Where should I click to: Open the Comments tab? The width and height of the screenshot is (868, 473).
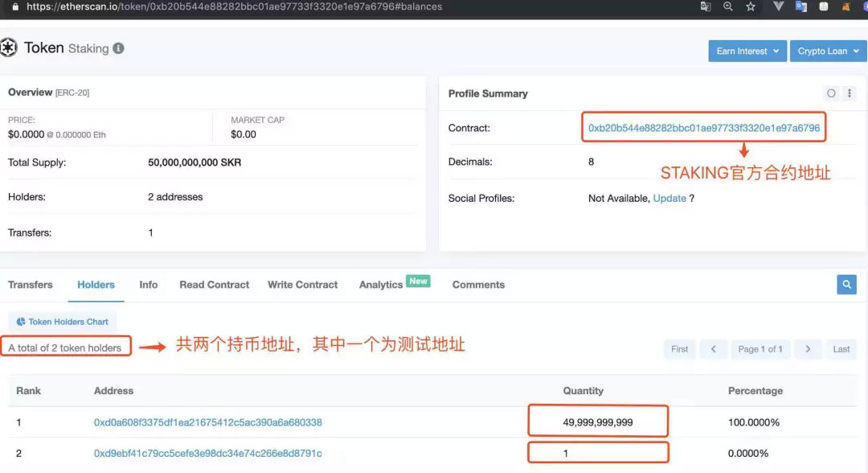478,285
